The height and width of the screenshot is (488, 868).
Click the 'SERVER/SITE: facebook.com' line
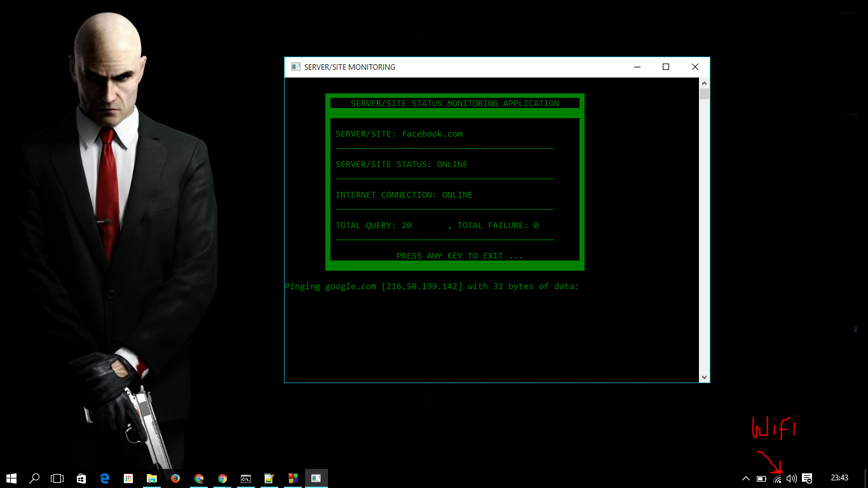(399, 133)
